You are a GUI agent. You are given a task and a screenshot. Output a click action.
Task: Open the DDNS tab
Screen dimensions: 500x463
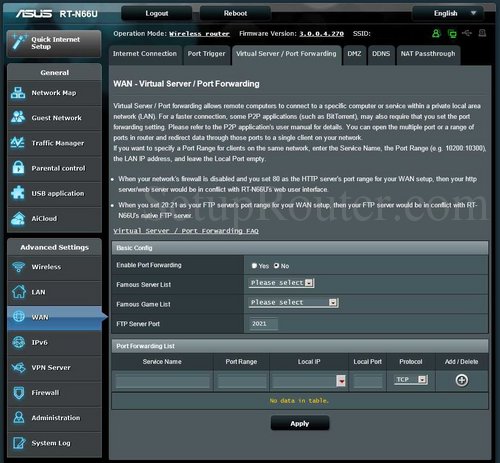pos(381,54)
